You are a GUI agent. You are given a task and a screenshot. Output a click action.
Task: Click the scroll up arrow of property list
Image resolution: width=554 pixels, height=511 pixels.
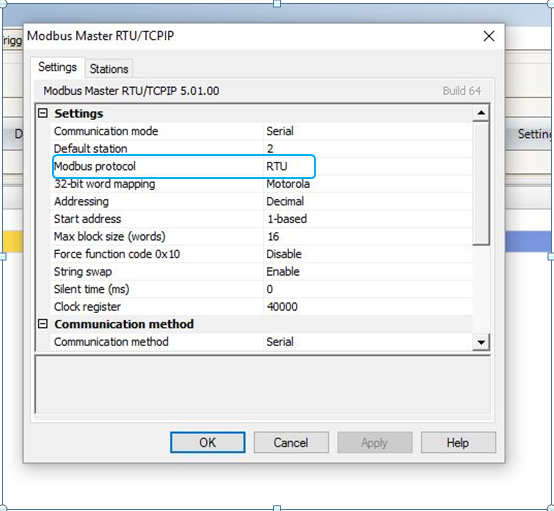tap(481, 113)
